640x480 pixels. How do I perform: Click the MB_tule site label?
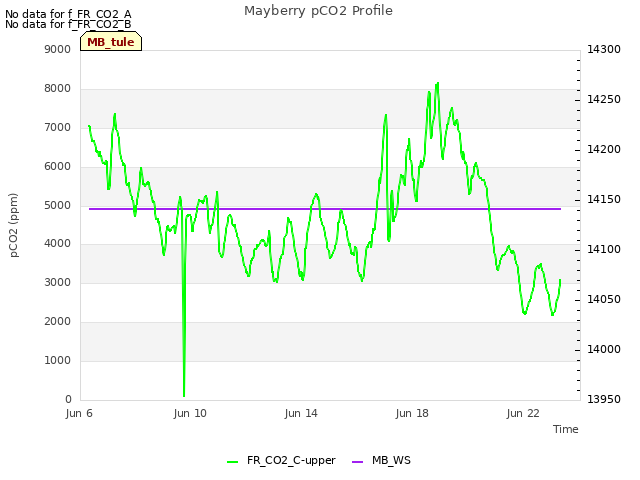tap(111, 42)
